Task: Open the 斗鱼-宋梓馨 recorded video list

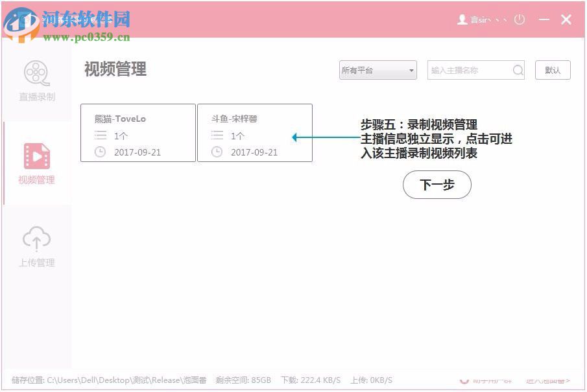Action: tap(255, 132)
